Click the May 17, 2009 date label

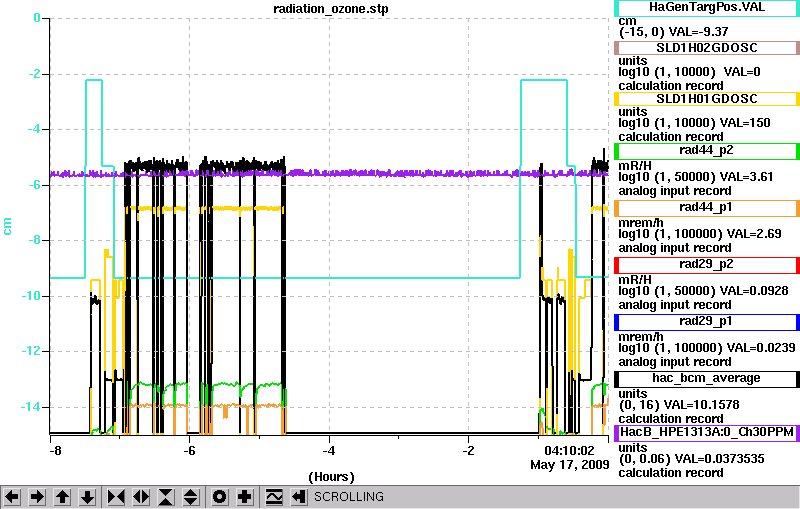[570, 465]
